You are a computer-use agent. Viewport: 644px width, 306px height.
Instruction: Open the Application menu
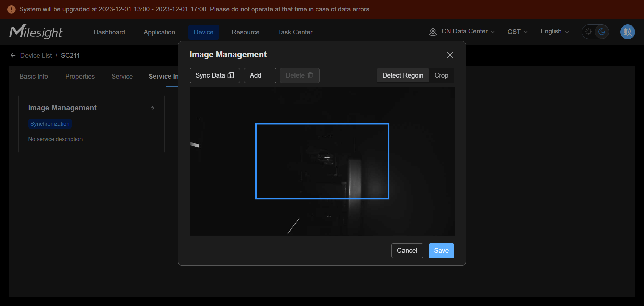pyautogui.click(x=159, y=32)
